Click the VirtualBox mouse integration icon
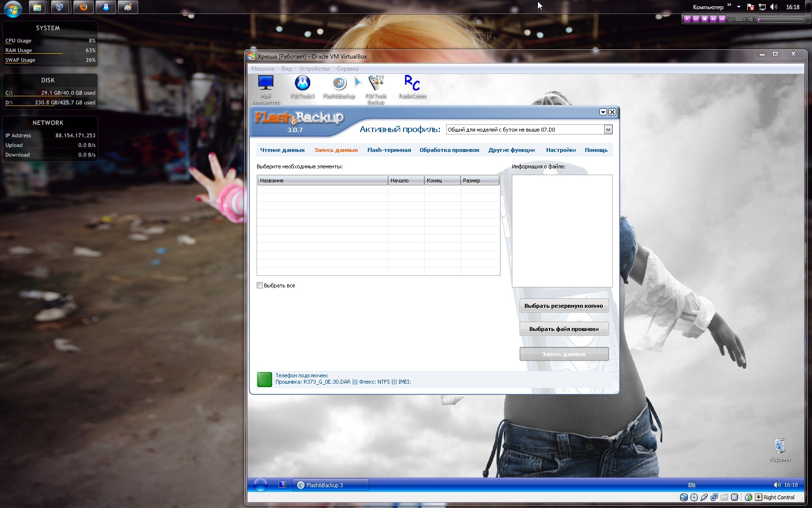Screen dimensions: 812x508 pyautogui.click(x=748, y=497)
